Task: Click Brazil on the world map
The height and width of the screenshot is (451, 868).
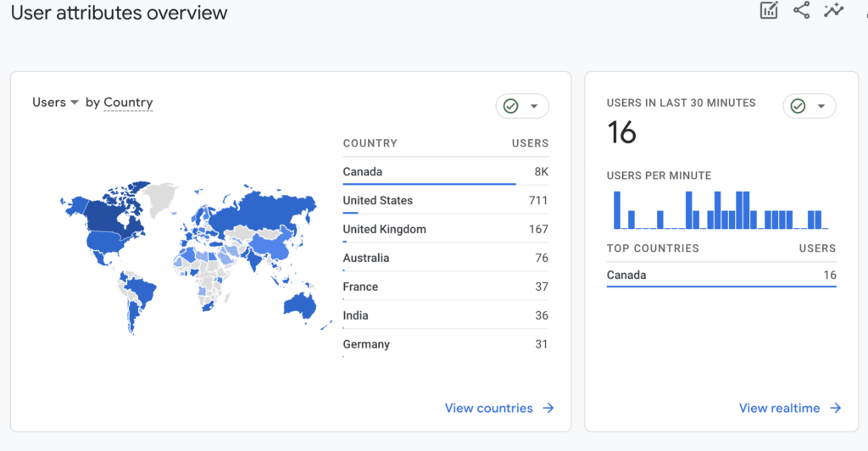Action: point(142,289)
